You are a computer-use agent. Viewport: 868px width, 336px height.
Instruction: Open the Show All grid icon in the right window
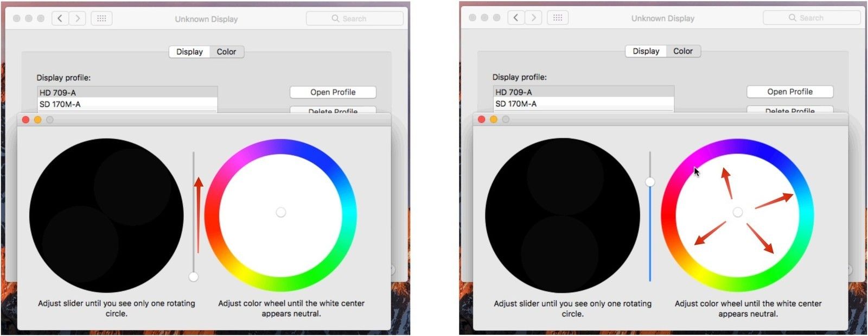[x=558, y=18]
